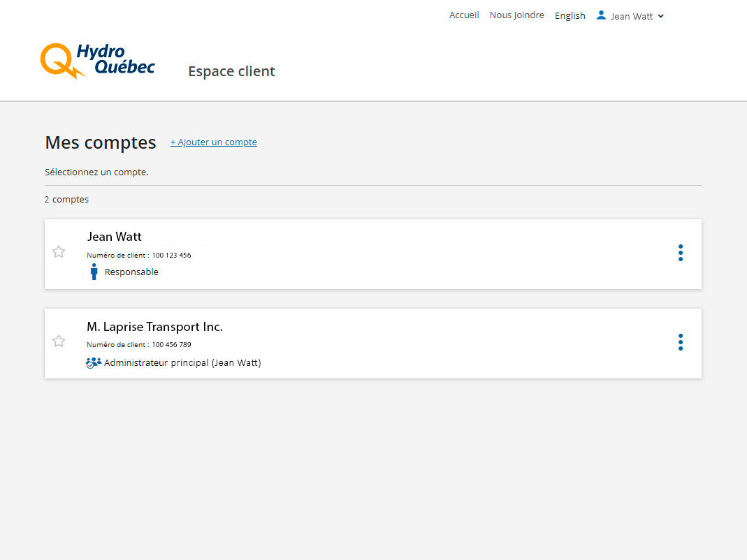Viewport: 747px width, 560px height.
Task: Click client number 100 123 456
Action: point(171,256)
